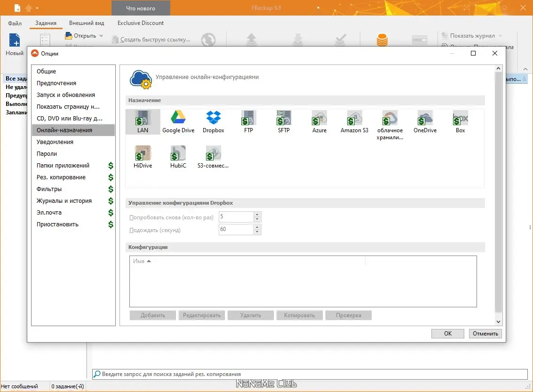Click the search magnifier icon
The width and height of the screenshot is (533, 392).
coord(97,374)
